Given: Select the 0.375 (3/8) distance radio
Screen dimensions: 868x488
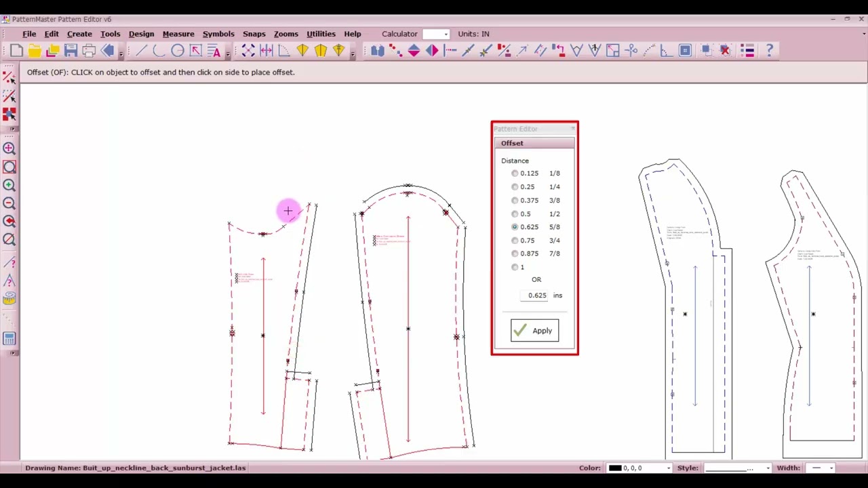Looking at the screenshot, I should tap(515, 201).
